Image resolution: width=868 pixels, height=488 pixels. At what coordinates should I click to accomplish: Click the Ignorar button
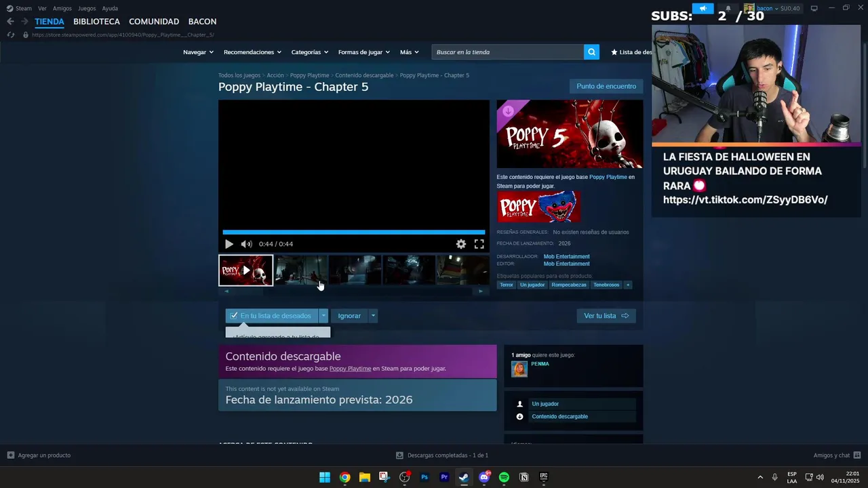349,316
